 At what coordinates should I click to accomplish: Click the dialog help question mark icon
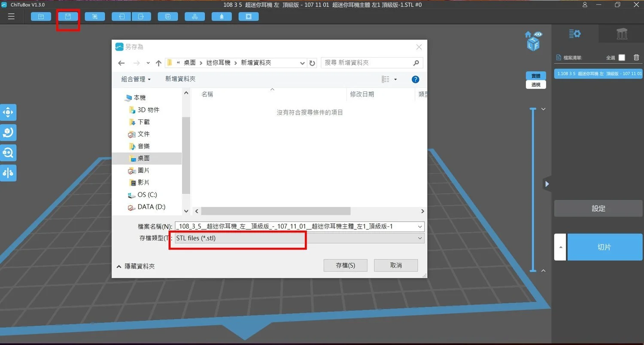[415, 79]
